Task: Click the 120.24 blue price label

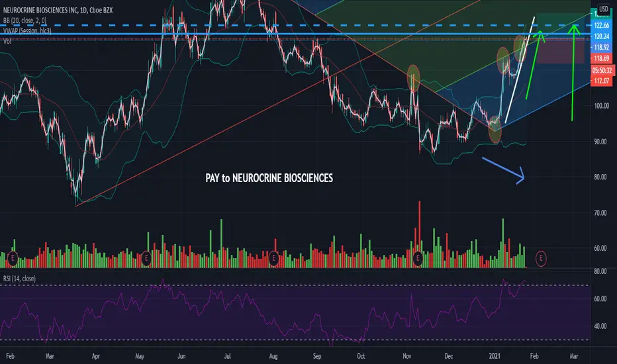Action: (601, 36)
